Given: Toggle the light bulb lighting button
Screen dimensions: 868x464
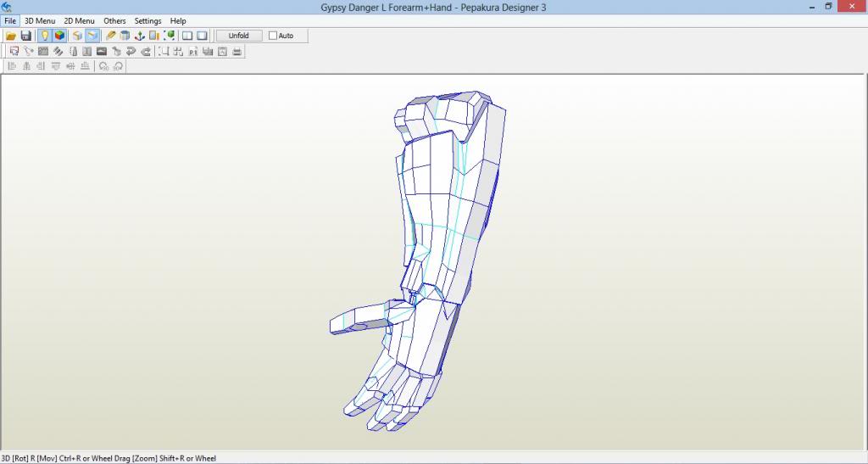Looking at the screenshot, I should 44,36.
